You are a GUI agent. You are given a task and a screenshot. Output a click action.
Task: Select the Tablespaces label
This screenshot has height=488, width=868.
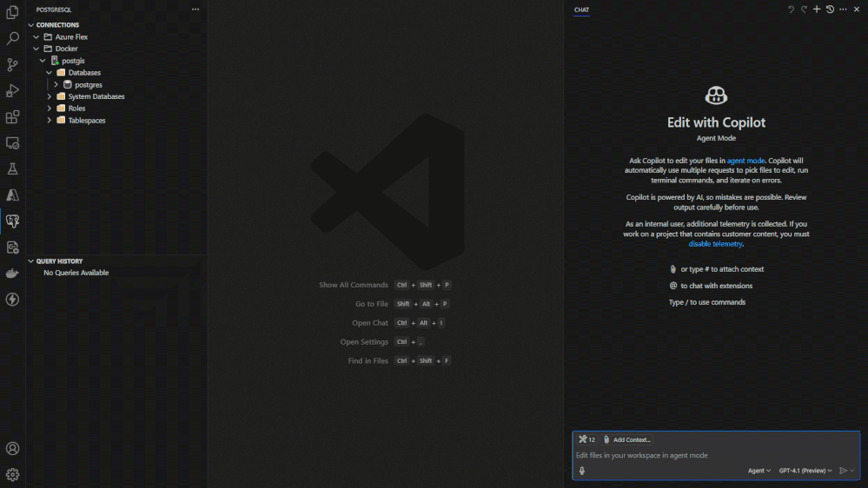[x=87, y=120]
